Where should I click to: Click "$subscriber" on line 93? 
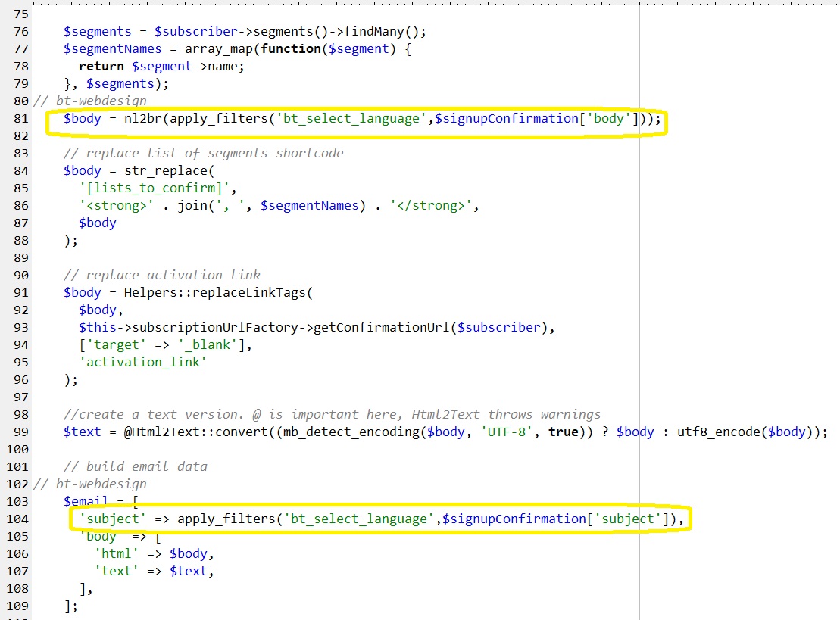(x=499, y=327)
